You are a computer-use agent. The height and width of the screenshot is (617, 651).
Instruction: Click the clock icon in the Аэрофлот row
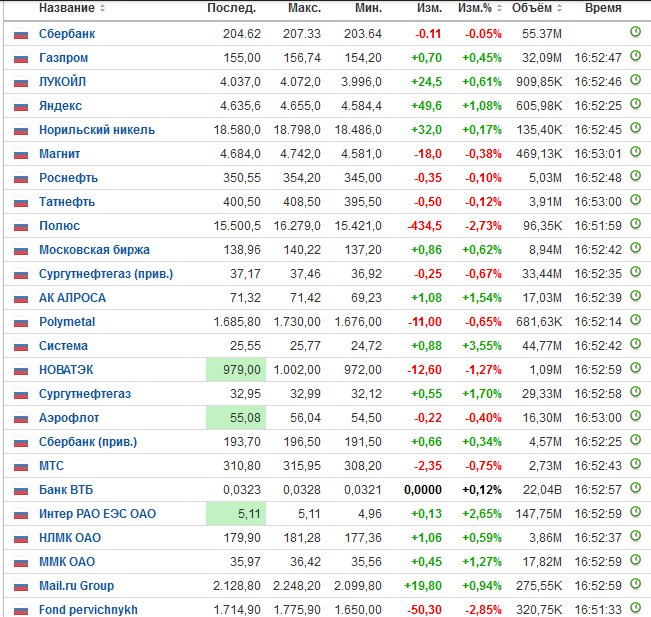click(635, 416)
